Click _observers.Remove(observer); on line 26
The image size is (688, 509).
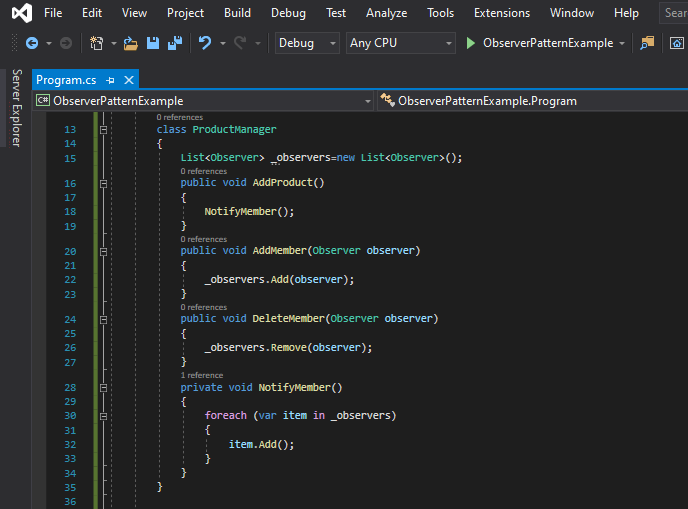tap(288, 348)
